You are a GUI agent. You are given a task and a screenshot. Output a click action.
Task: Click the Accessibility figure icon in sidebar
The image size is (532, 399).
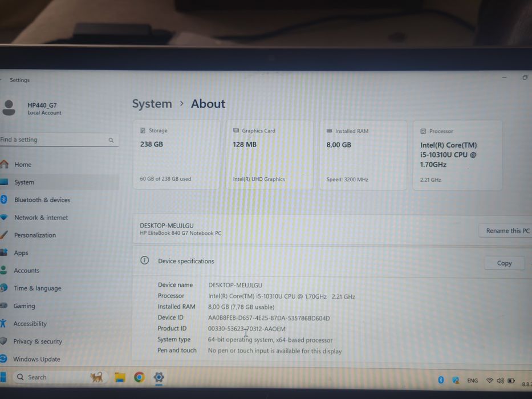click(3, 323)
